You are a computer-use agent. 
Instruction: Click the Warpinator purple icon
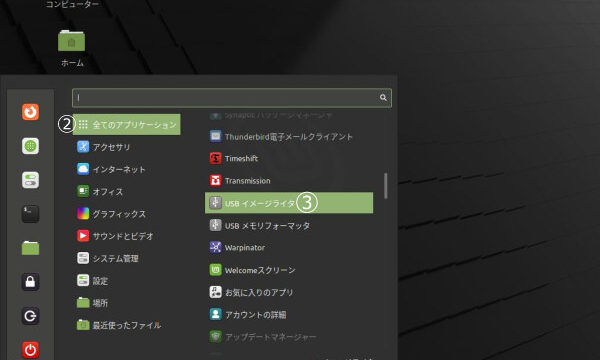[x=215, y=248]
